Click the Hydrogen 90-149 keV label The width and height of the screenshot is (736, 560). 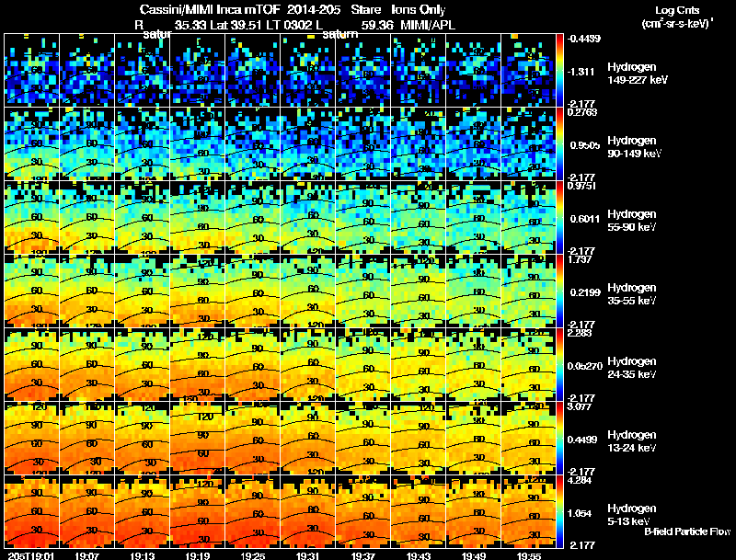(x=634, y=147)
